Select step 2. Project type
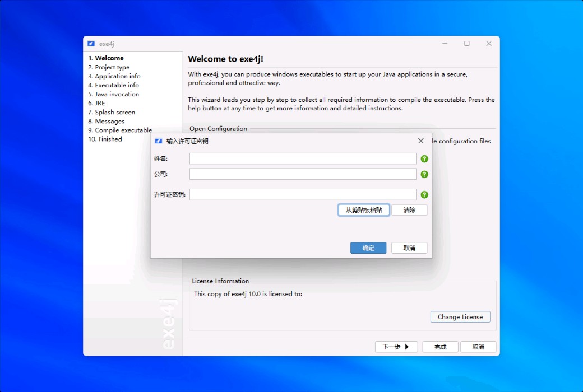The width and height of the screenshot is (583, 392). 109,67
